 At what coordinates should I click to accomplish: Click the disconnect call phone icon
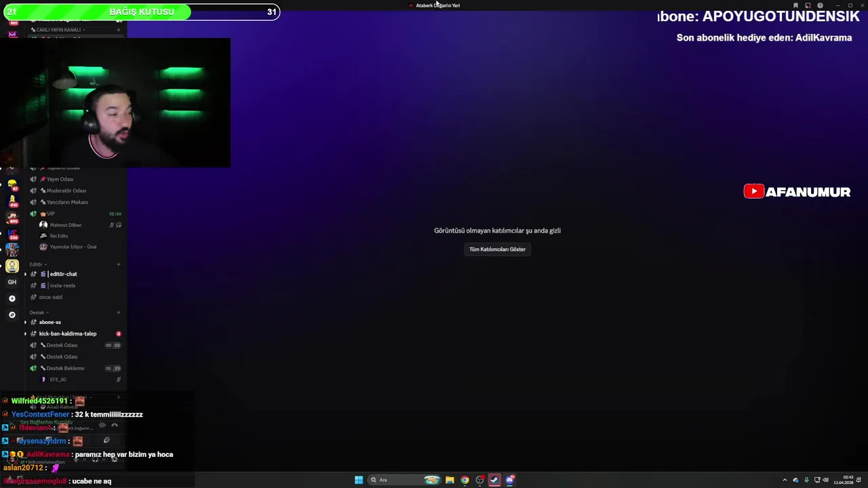115,426
